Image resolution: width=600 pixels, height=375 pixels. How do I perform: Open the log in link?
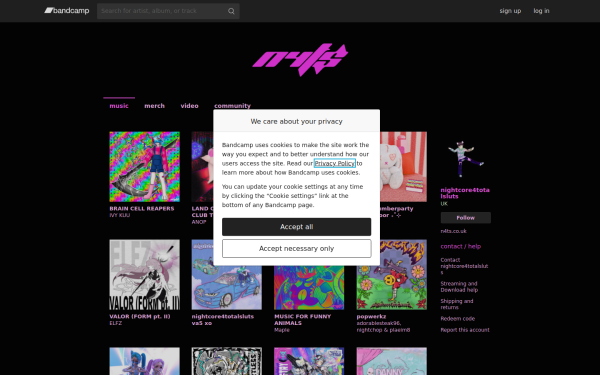click(x=541, y=11)
